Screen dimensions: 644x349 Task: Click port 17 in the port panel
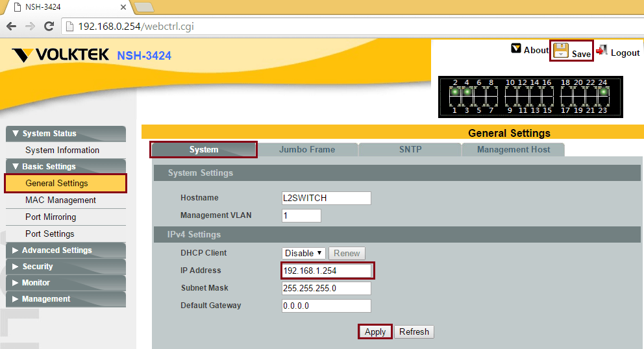(x=565, y=101)
